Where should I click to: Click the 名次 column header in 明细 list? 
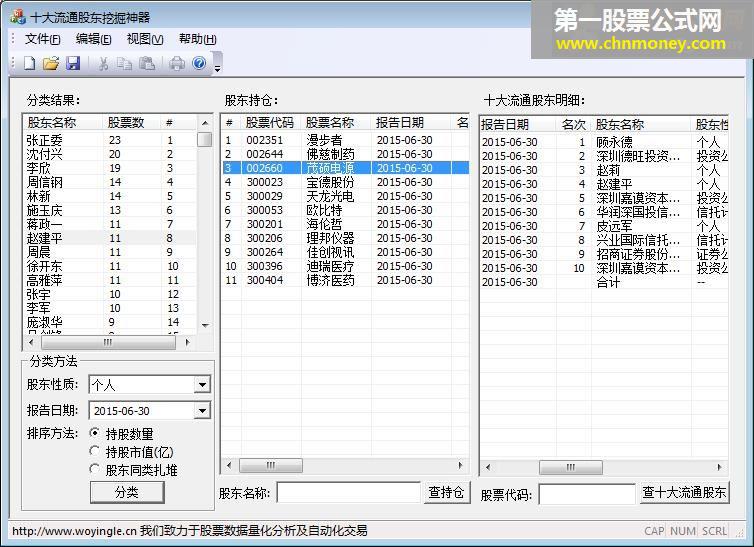[x=574, y=124]
